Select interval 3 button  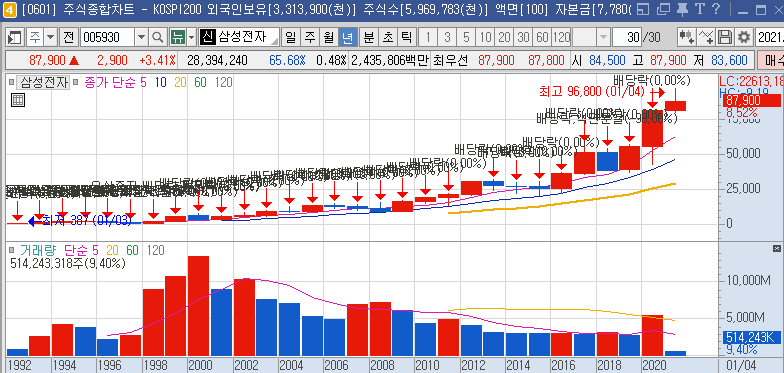tap(447, 36)
